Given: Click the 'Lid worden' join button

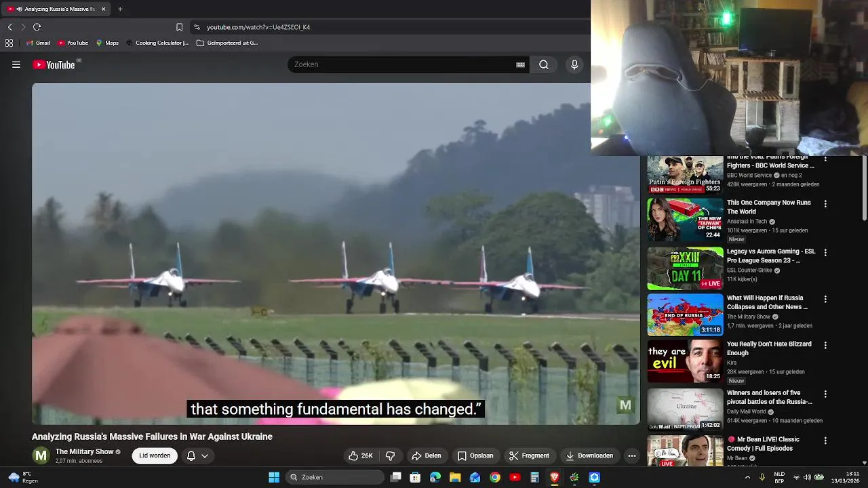Looking at the screenshot, I should coord(155,455).
